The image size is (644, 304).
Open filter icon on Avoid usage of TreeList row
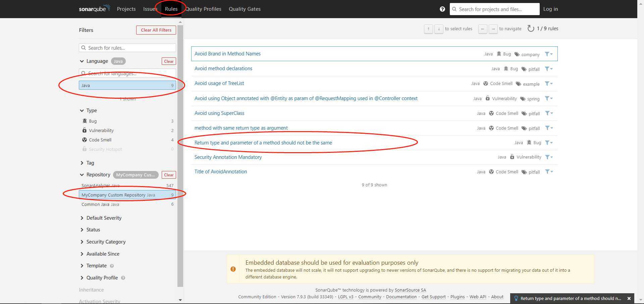549,84
